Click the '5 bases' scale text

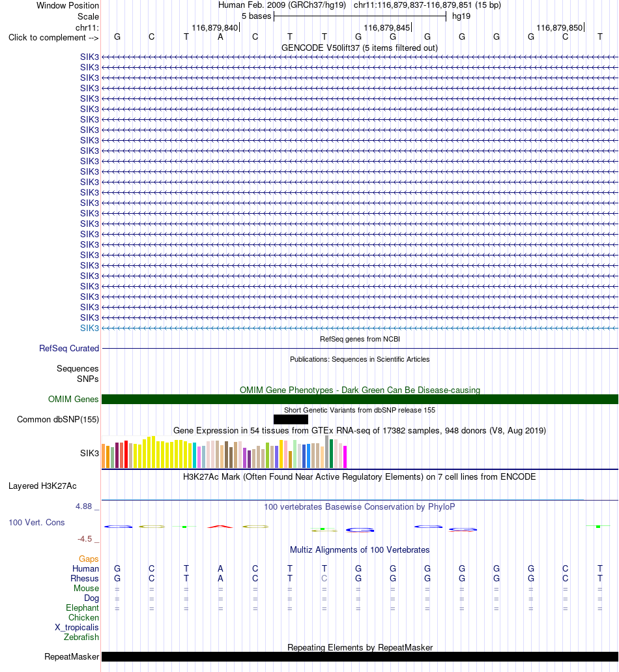[x=256, y=16]
